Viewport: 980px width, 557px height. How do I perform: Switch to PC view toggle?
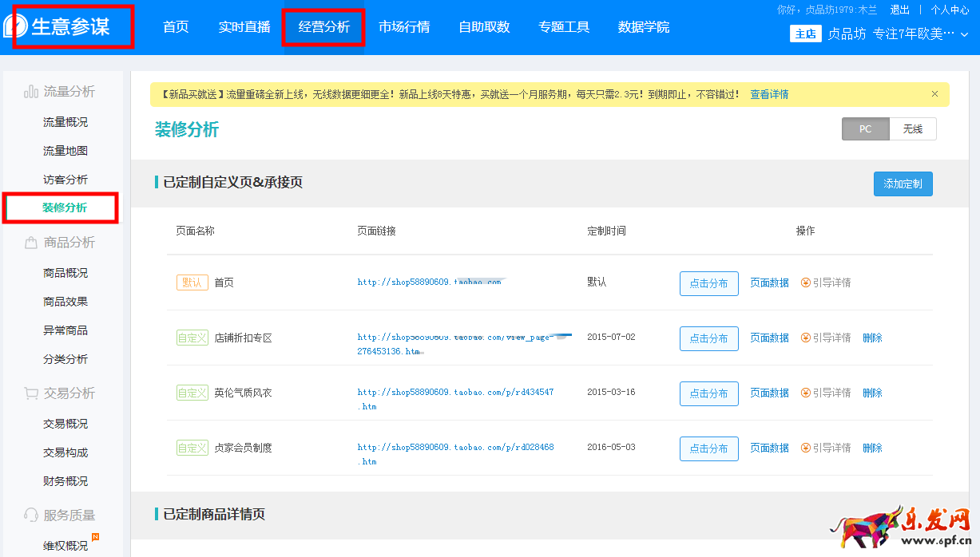[x=865, y=129]
